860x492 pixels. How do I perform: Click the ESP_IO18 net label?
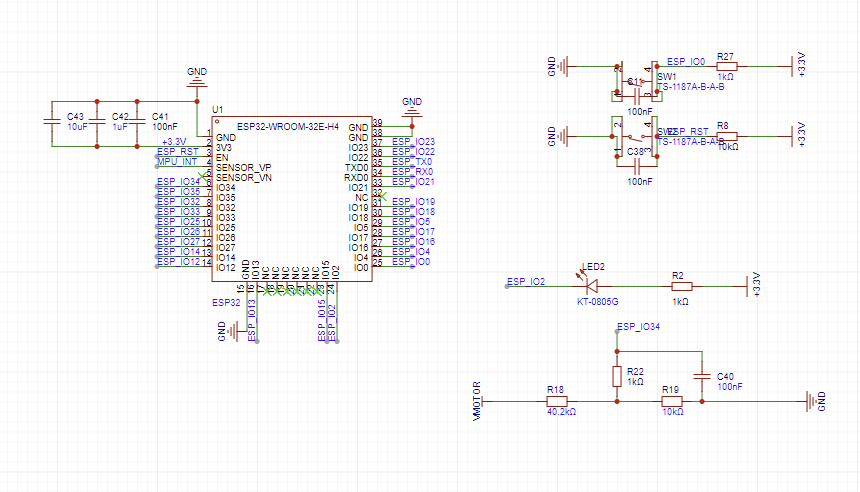pyautogui.click(x=414, y=212)
